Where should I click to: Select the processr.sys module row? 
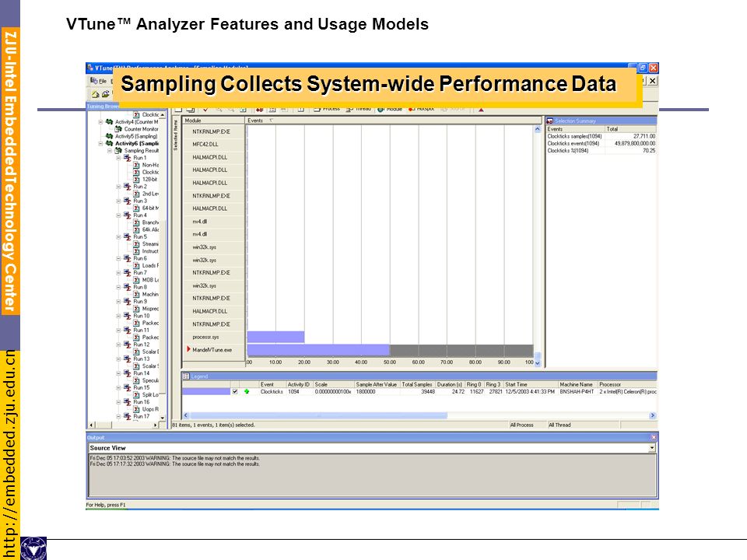pos(214,337)
